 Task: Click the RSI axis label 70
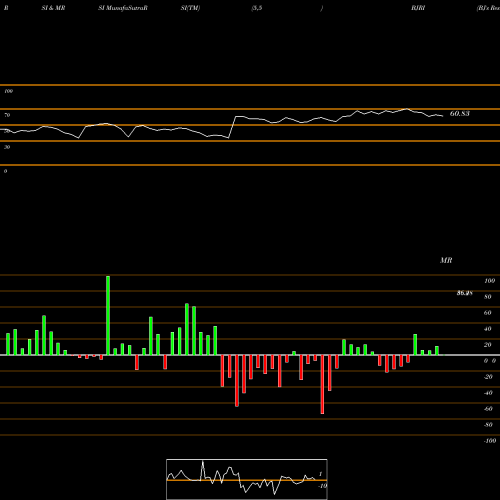click(x=7, y=115)
